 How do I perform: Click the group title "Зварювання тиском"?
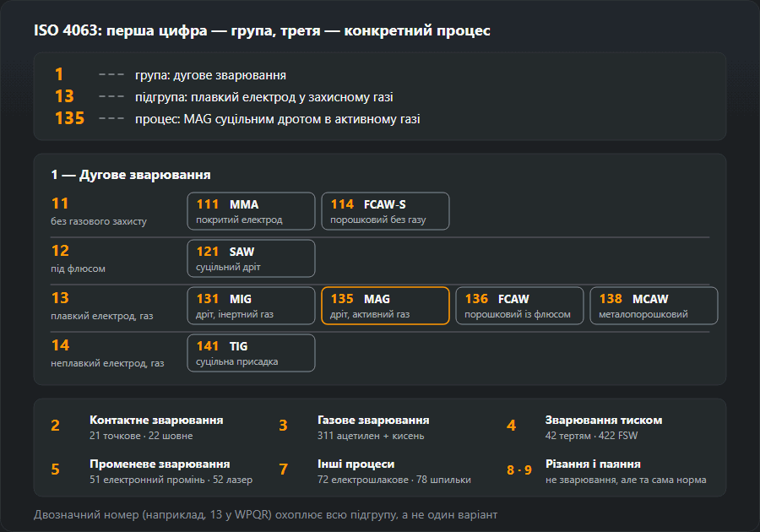point(604,420)
